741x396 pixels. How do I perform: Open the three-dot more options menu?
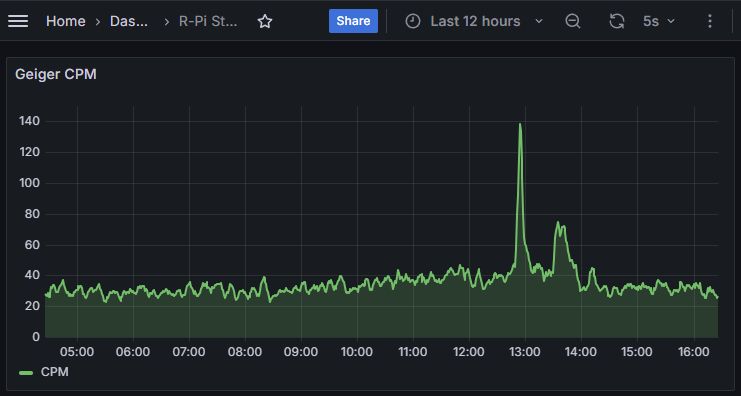coord(709,21)
